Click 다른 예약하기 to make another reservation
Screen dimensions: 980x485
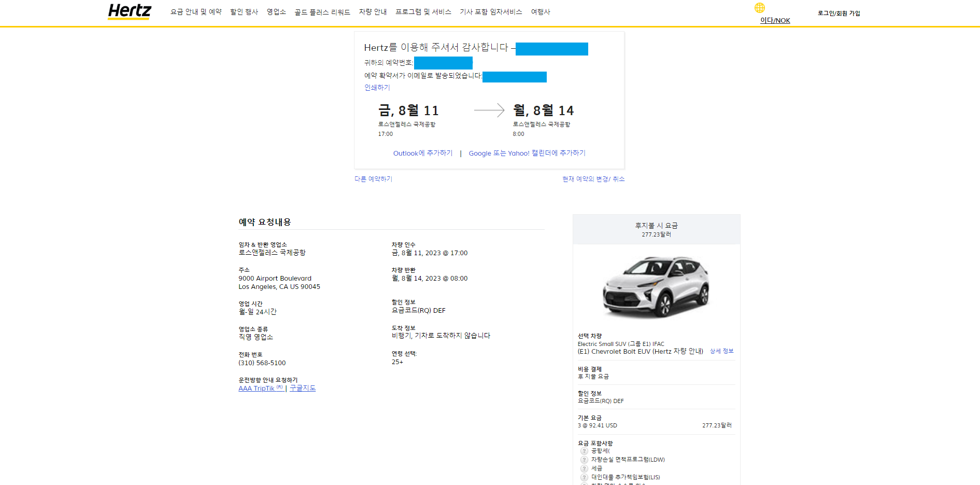click(373, 179)
